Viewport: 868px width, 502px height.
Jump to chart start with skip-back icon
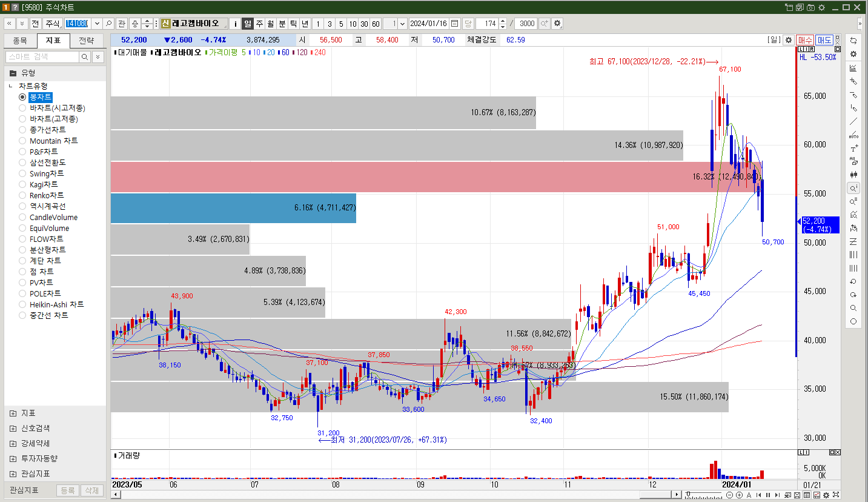click(x=758, y=495)
